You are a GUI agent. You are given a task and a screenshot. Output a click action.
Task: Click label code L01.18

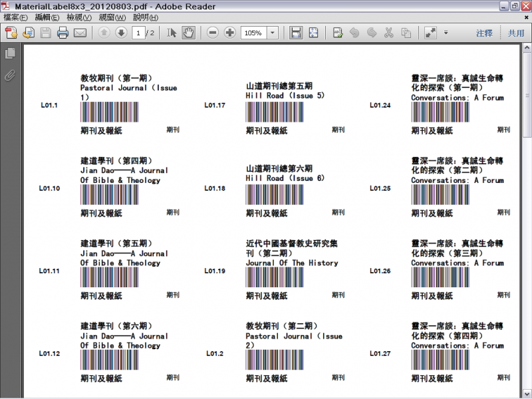(215, 188)
